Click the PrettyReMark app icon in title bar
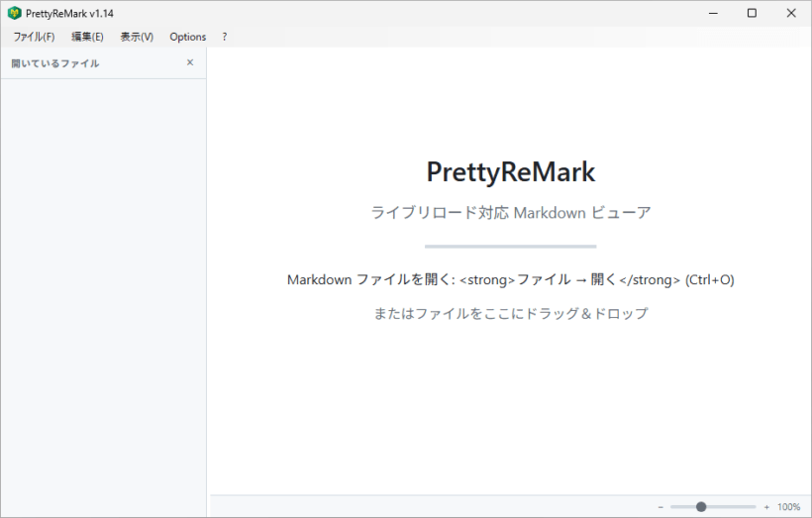812x518 pixels. [x=14, y=13]
